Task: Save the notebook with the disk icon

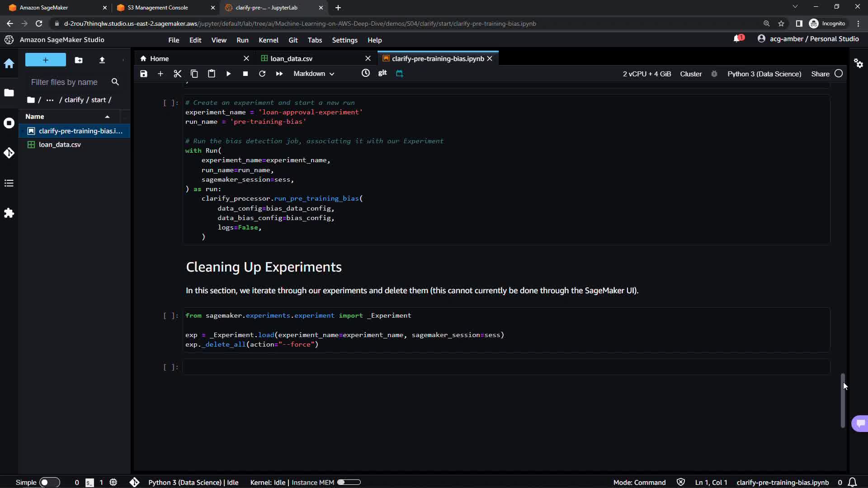Action: point(144,74)
